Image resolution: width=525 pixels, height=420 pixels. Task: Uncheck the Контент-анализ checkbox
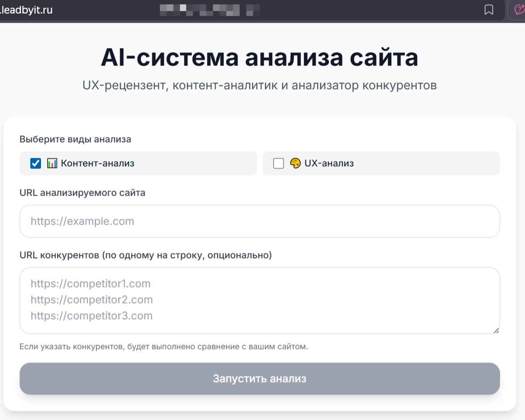click(x=36, y=163)
